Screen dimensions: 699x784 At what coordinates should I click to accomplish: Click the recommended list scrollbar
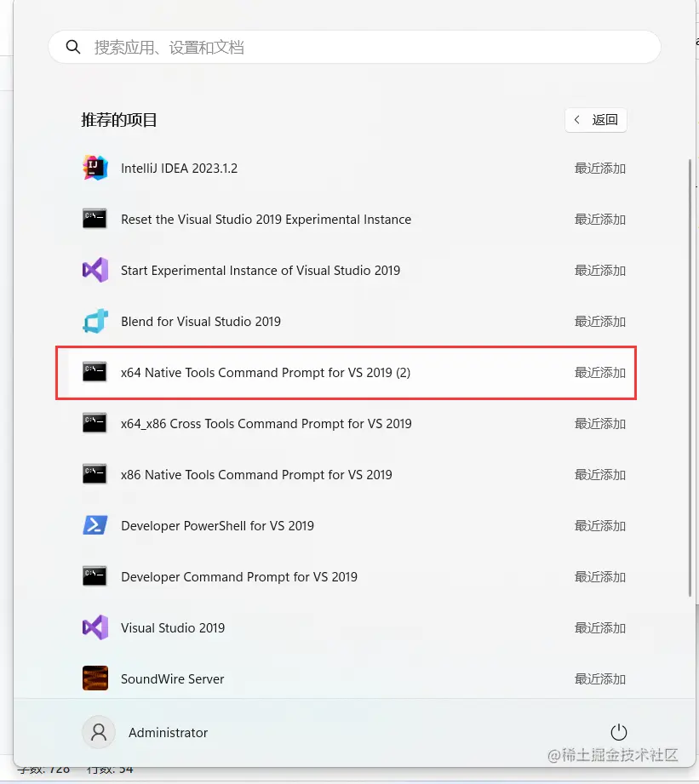[x=690, y=377]
